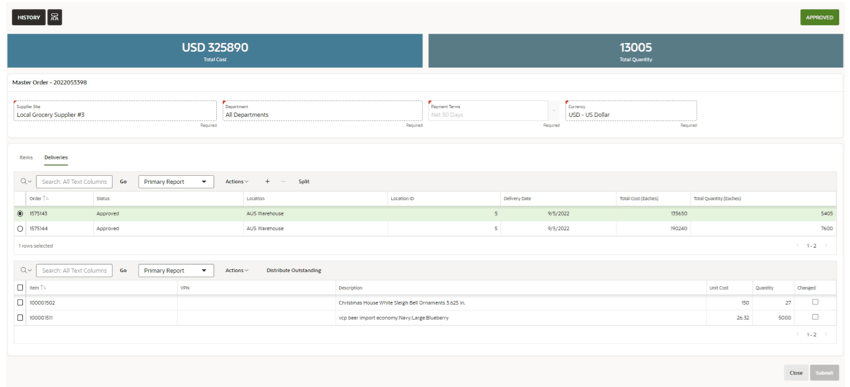The width and height of the screenshot is (850, 387).
Task: Toggle Changed checkbox for Christmas House ornaments row
Action: pos(815,302)
